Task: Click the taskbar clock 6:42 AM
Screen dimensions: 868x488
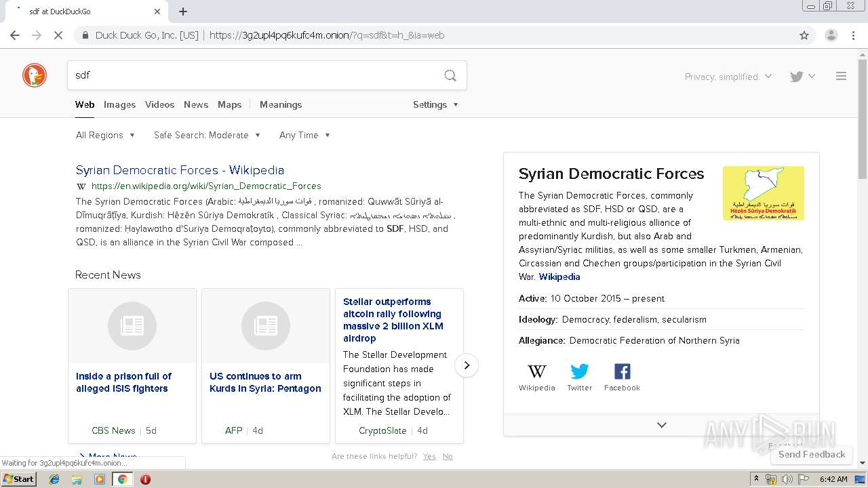Action: [833, 479]
